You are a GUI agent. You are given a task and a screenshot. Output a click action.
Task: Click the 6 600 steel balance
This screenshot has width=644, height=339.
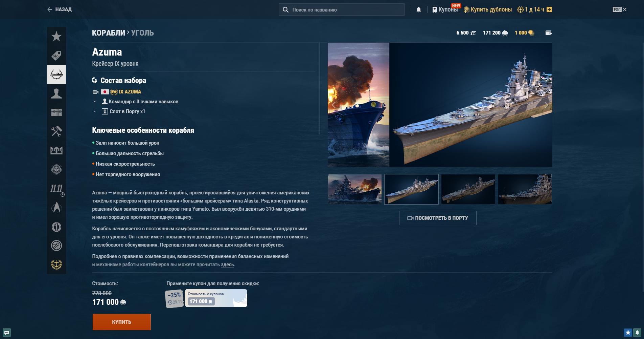point(466,33)
